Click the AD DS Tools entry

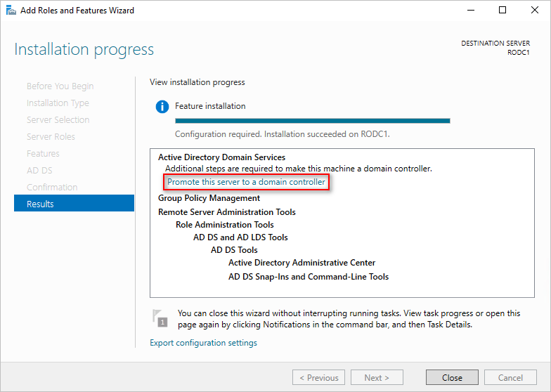[x=234, y=250]
